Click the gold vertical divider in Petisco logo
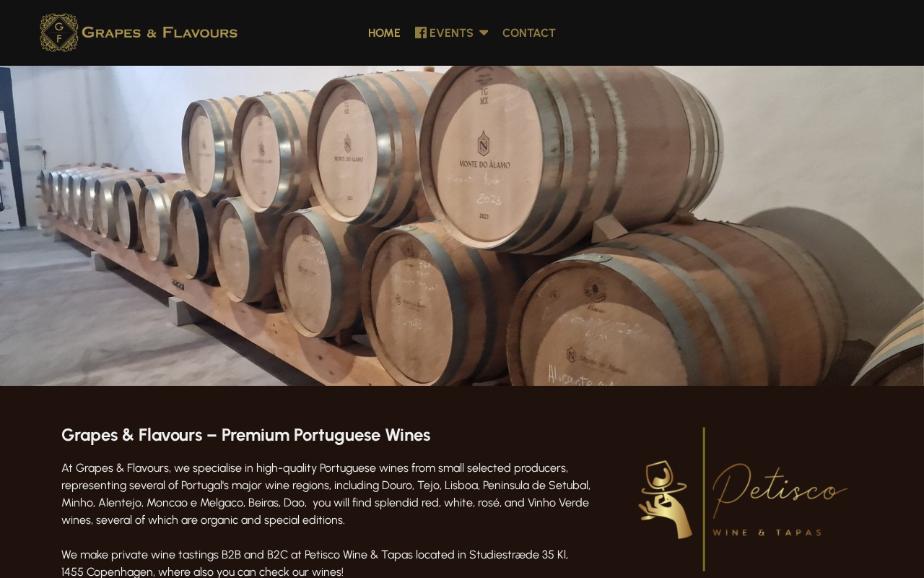The height and width of the screenshot is (578, 924). point(704,499)
